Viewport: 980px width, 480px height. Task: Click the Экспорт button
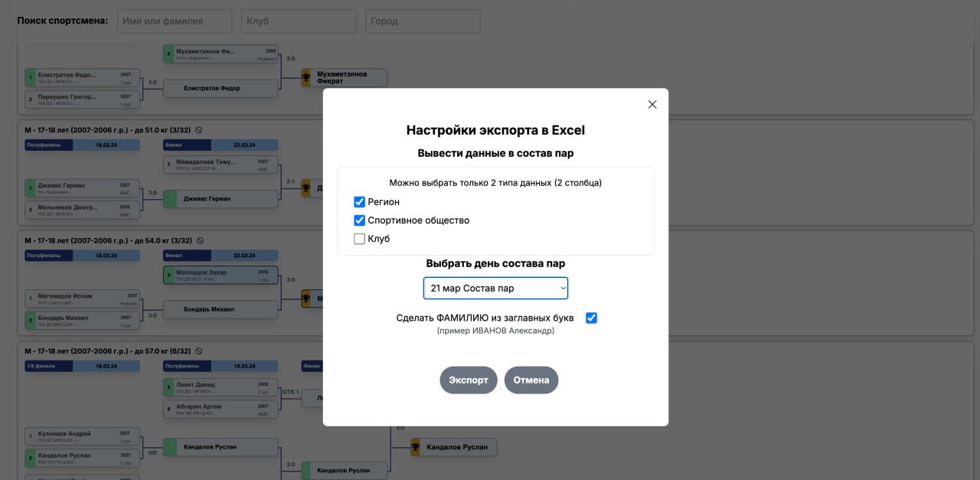click(x=469, y=380)
